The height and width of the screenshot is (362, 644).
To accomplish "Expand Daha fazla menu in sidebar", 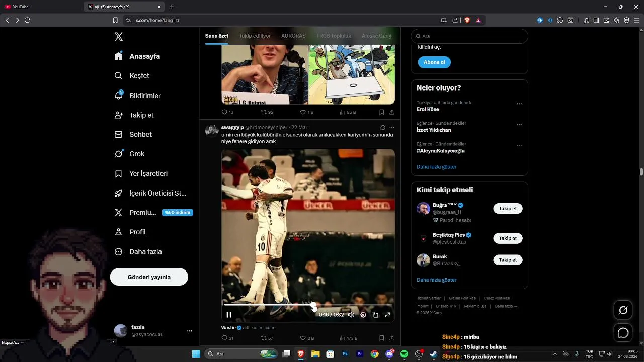I will point(138,252).
